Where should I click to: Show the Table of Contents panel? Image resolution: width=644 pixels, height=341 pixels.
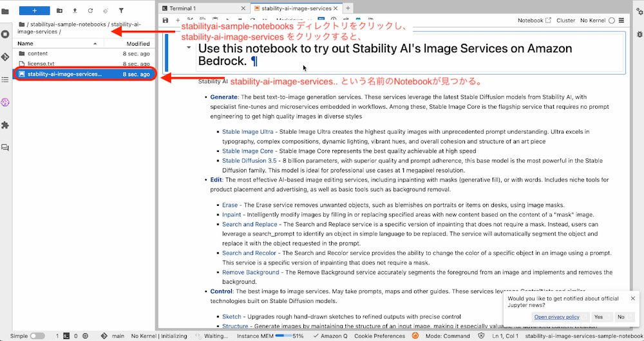(5, 80)
